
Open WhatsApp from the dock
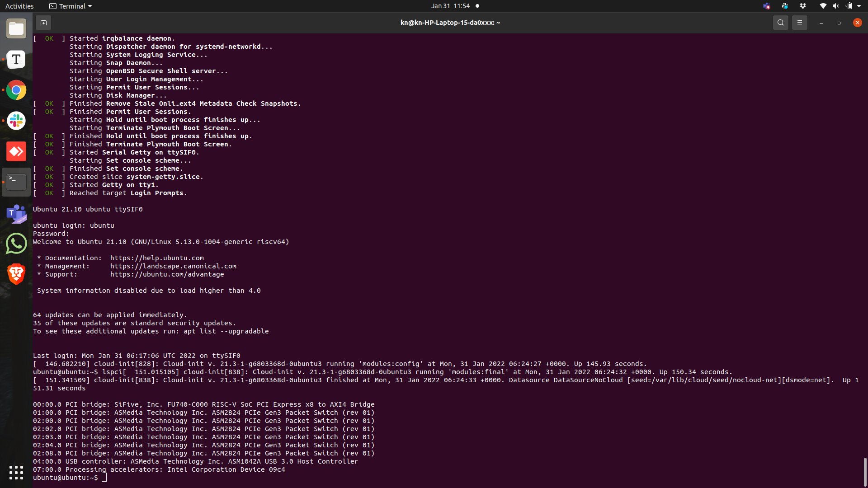point(16,244)
